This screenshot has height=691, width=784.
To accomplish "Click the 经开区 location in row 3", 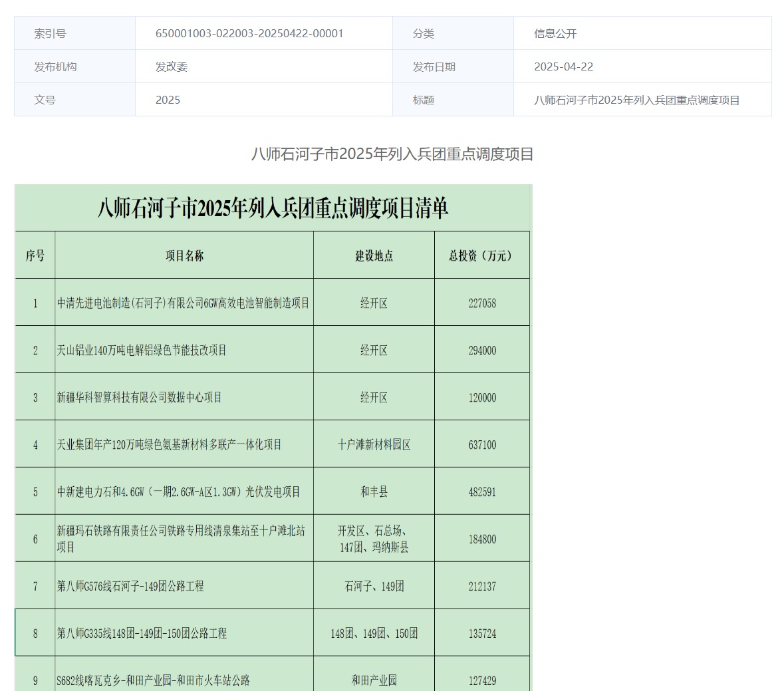I will tap(374, 398).
